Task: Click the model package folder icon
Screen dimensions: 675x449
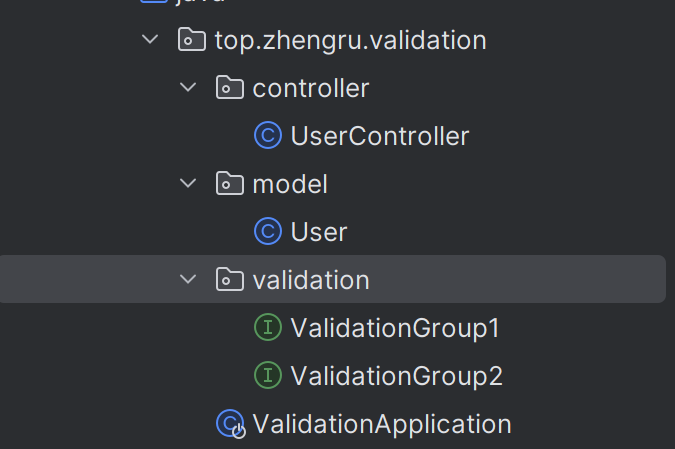Action: 229,184
